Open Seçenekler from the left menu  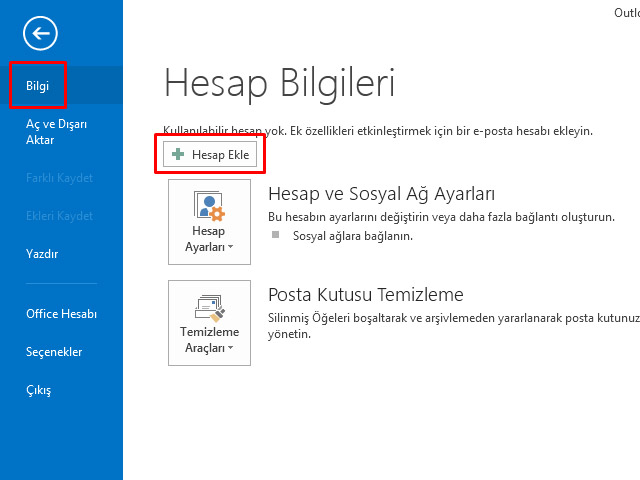54,352
